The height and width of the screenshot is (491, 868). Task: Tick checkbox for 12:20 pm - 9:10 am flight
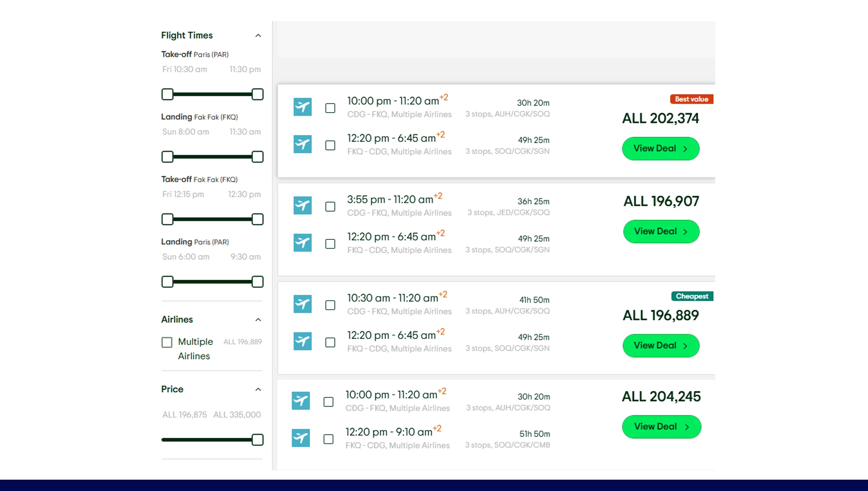pos(328,439)
